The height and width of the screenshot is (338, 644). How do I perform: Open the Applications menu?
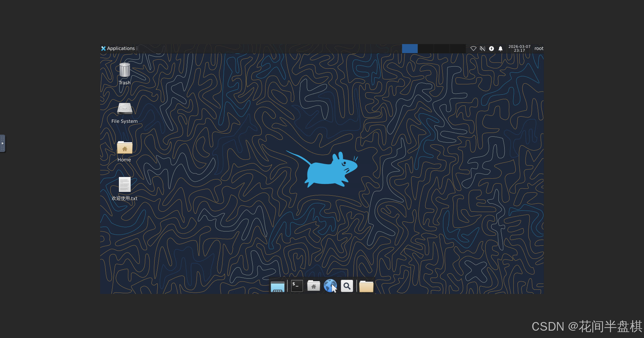click(118, 49)
